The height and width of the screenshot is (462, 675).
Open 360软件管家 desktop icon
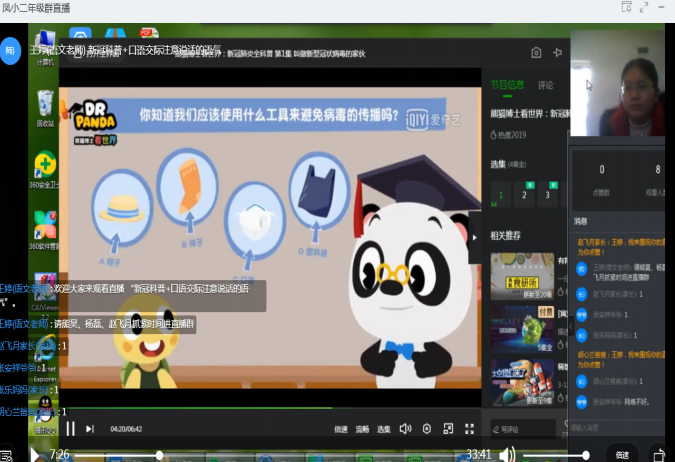click(45, 230)
